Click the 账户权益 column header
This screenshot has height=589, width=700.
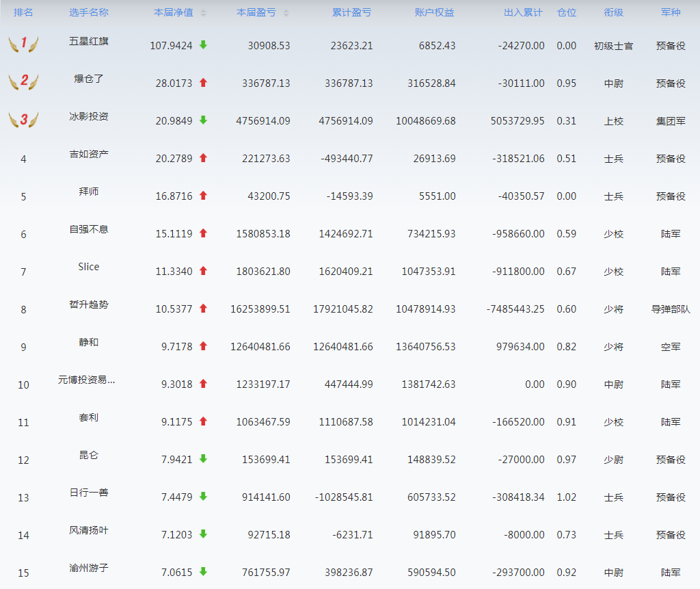tap(434, 12)
